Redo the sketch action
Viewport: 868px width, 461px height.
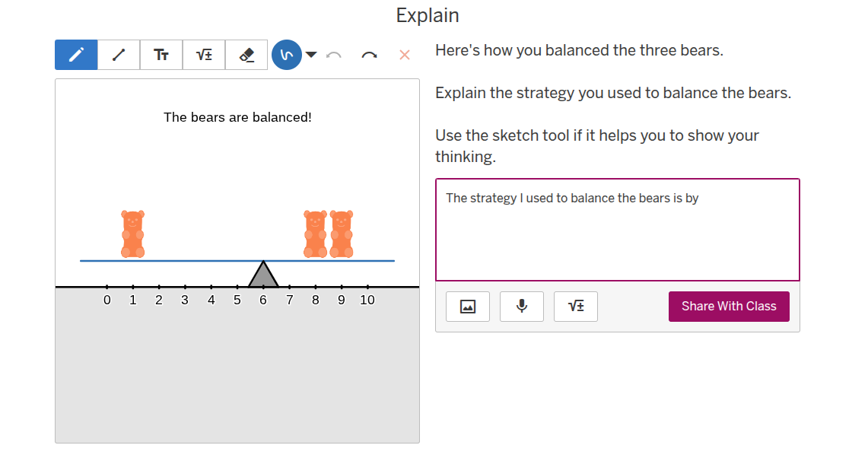(x=369, y=55)
